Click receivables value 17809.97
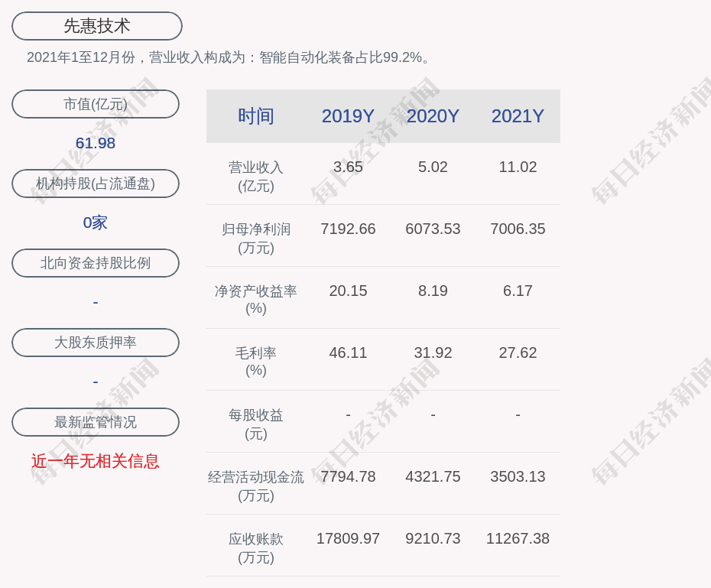Viewport: 711px width, 588px height. click(x=348, y=538)
